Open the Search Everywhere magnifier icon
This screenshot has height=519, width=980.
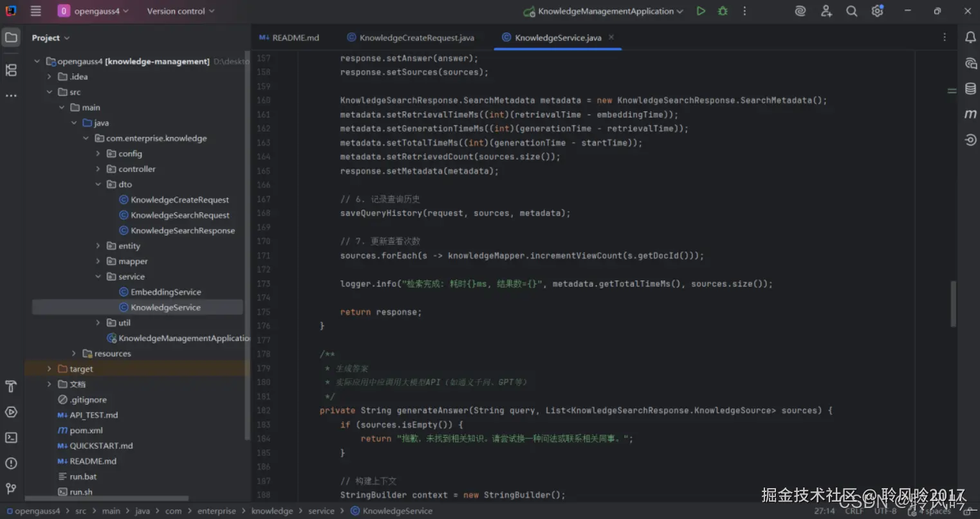pos(851,11)
